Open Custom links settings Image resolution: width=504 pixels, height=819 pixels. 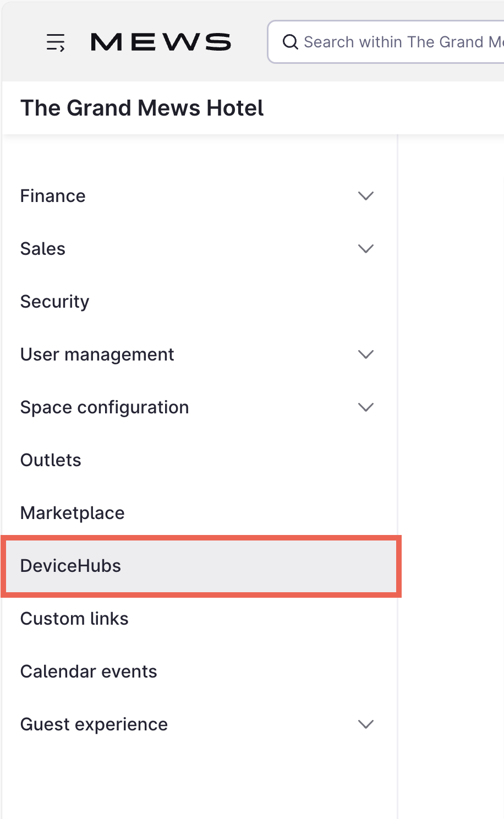point(74,618)
